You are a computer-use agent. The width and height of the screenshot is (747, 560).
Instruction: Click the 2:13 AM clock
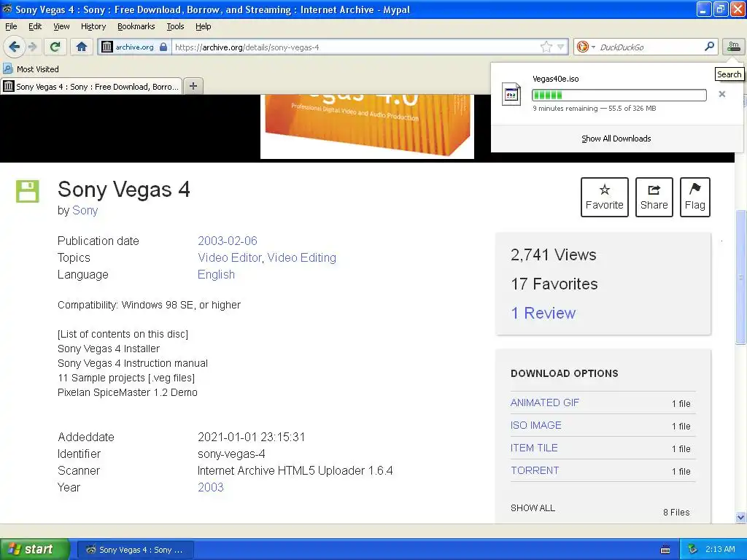coord(720,549)
